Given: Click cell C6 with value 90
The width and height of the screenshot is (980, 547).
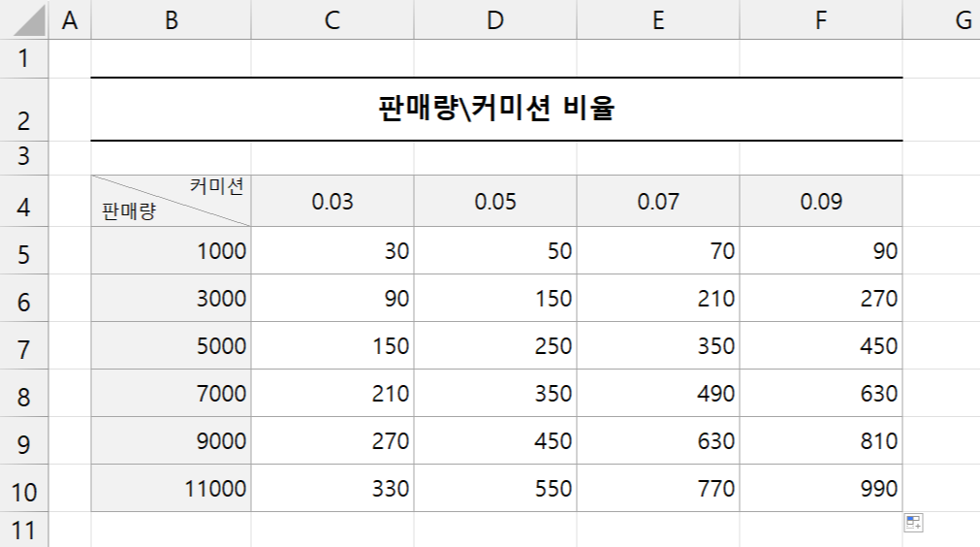Looking at the screenshot, I should tap(332, 298).
